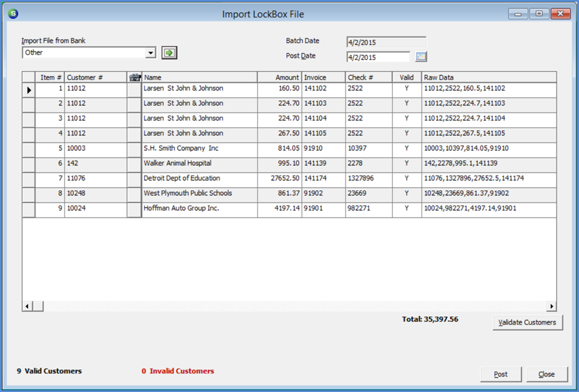
Task: Click the application logo in title bar
Action: coord(13,13)
